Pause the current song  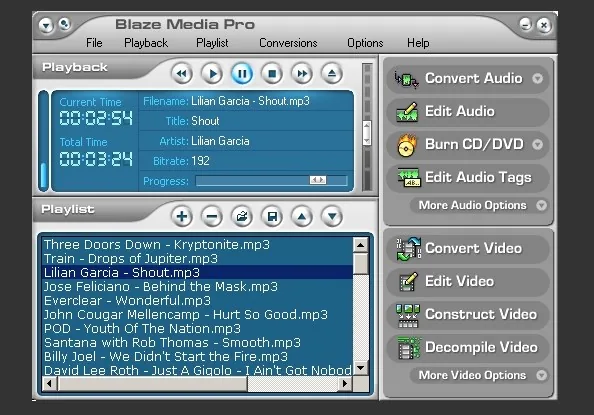pyautogui.click(x=242, y=73)
